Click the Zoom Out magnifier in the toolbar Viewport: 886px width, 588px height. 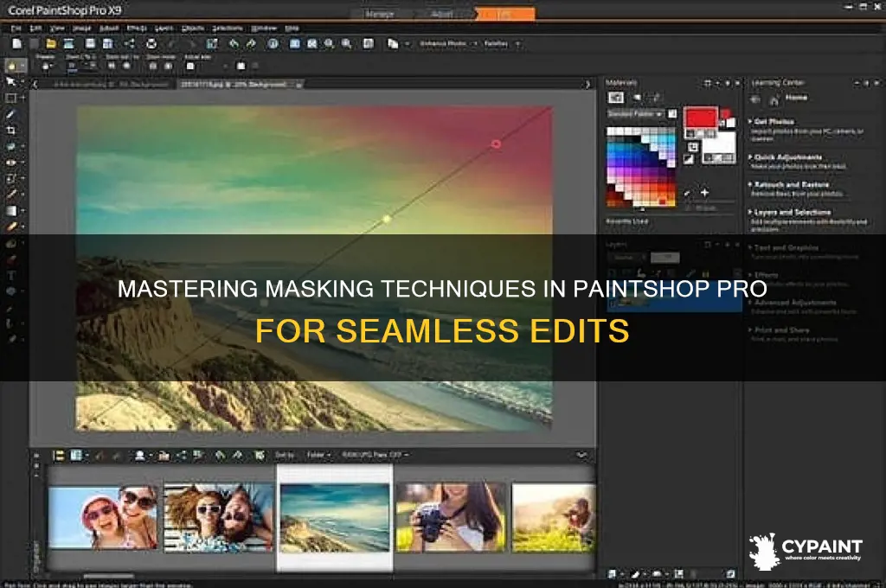[329, 43]
